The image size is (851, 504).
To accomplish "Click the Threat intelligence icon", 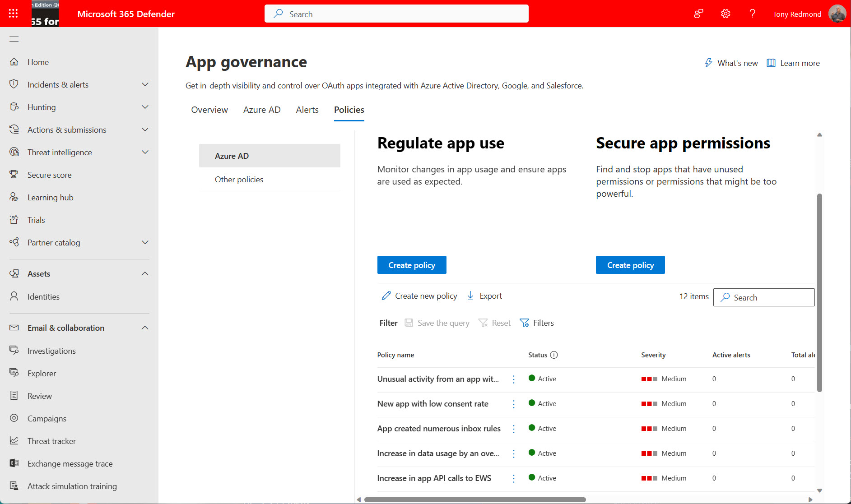I will point(14,152).
